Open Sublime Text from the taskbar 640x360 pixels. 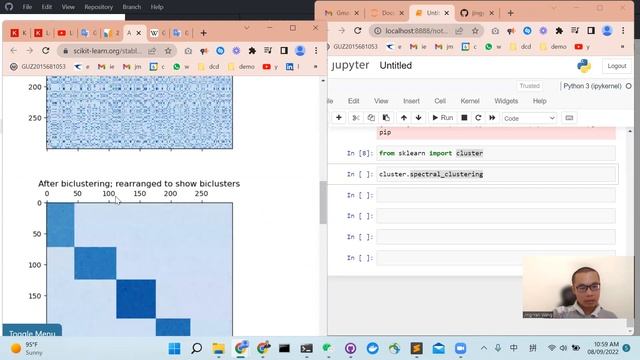416,348
